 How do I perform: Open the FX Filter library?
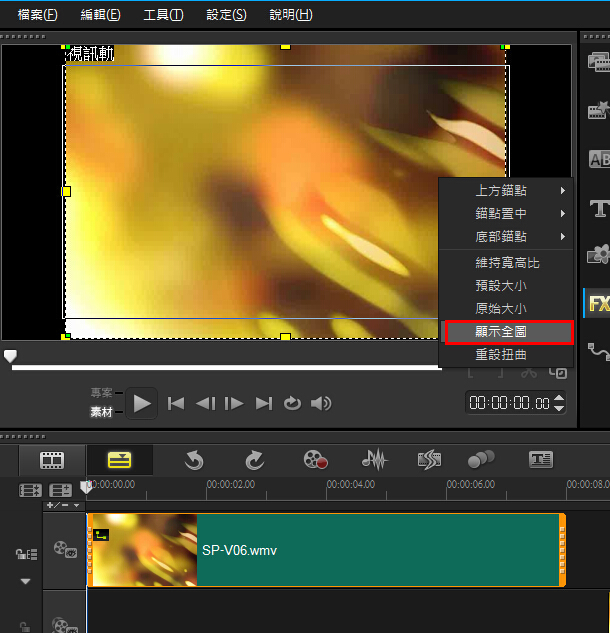[x=598, y=303]
